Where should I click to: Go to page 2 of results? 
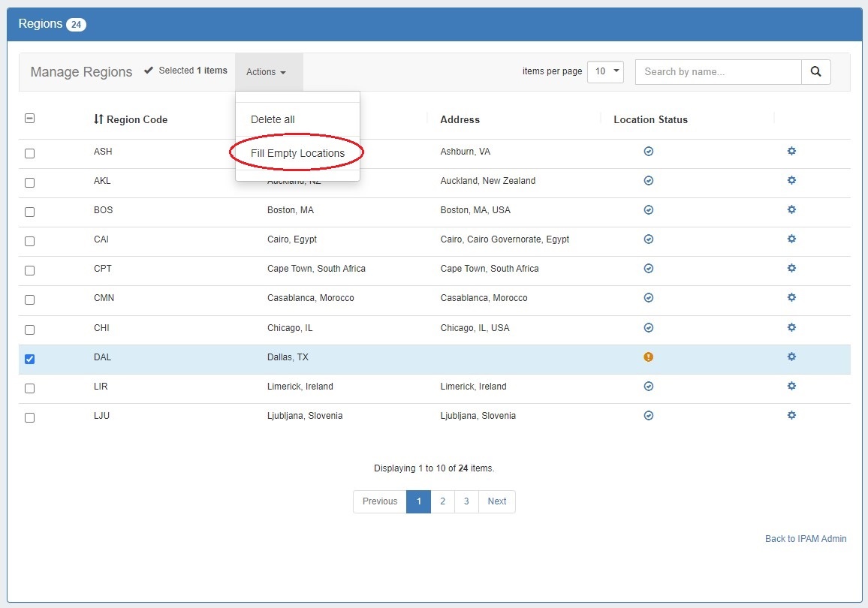pyautogui.click(x=442, y=501)
